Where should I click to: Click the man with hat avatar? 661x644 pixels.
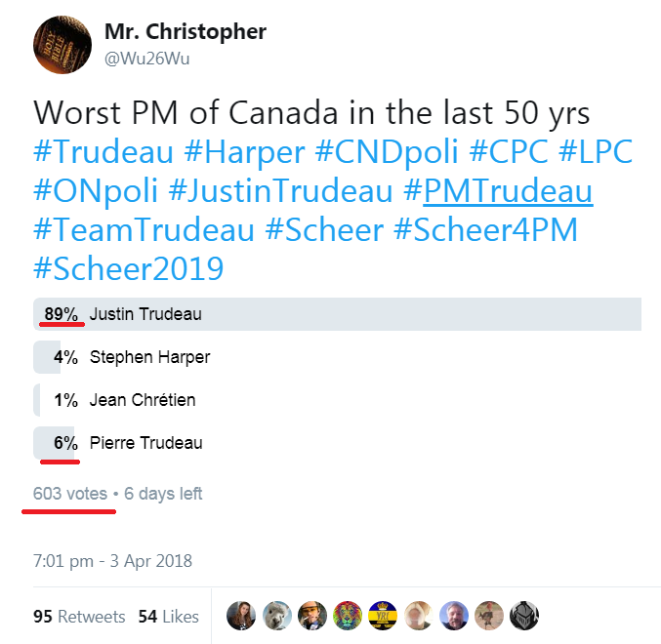[312, 616]
